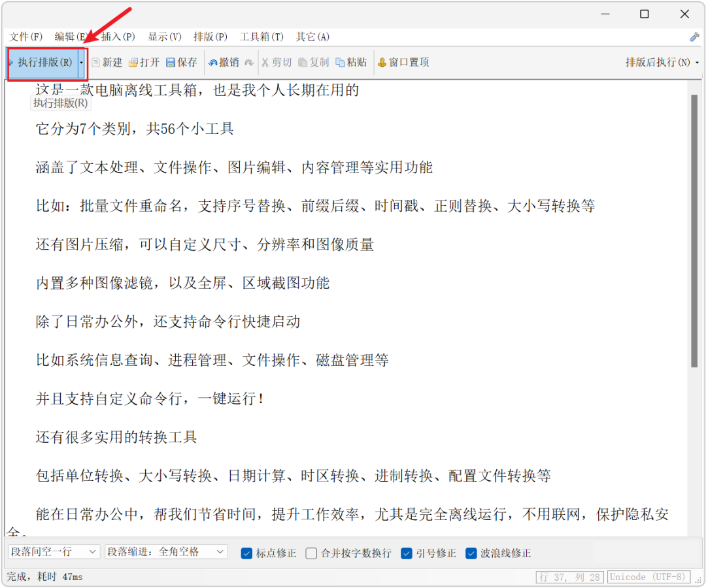Click the line starting 能在日常办公中
The width and height of the screenshot is (706, 588).
coord(352,515)
